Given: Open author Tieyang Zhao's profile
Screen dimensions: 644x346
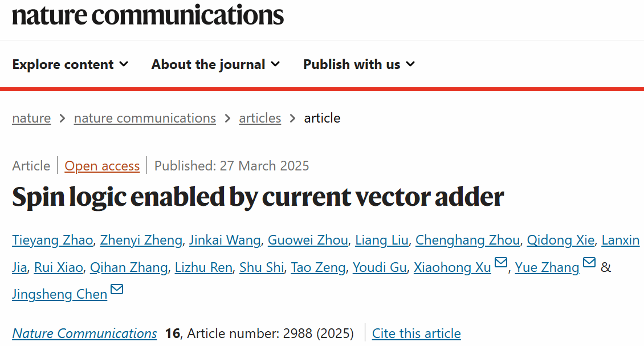Looking at the screenshot, I should click(x=52, y=240).
